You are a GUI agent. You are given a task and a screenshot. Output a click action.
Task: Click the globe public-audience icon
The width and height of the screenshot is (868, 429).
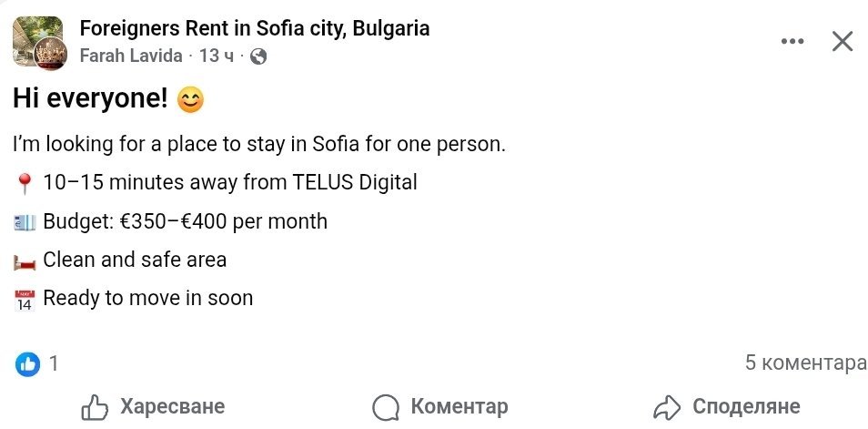tap(258, 56)
